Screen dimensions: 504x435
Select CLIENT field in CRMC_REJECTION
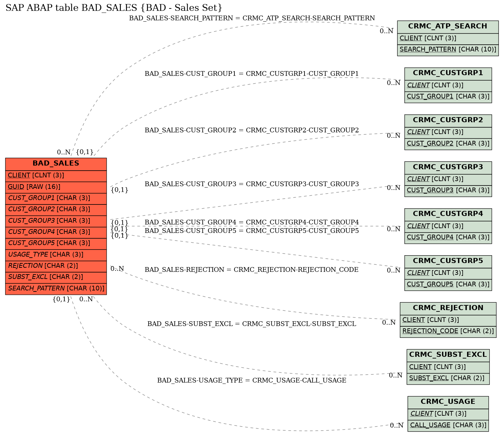click(448, 320)
